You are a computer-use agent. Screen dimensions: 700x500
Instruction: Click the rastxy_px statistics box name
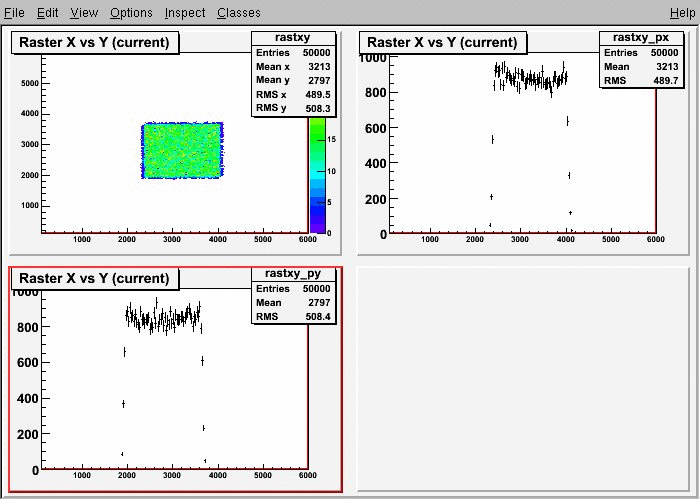pyautogui.click(x=641, y=38)
